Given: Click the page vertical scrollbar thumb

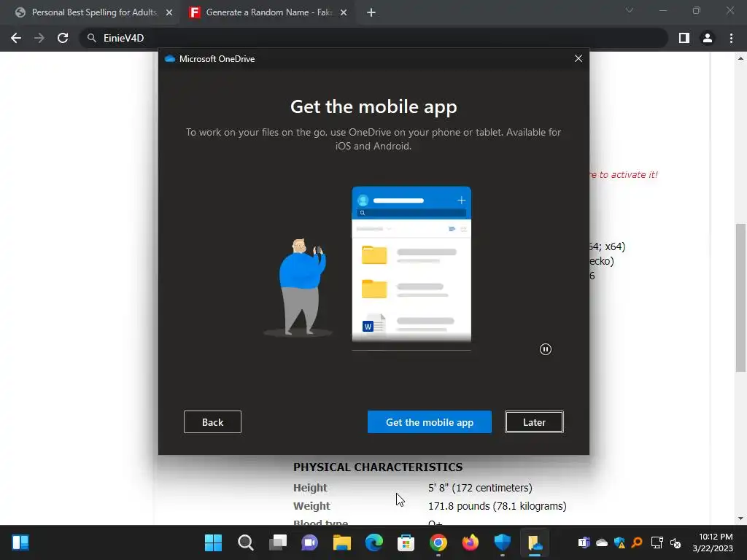Looking at the screenshot, I should coord(740,297).
